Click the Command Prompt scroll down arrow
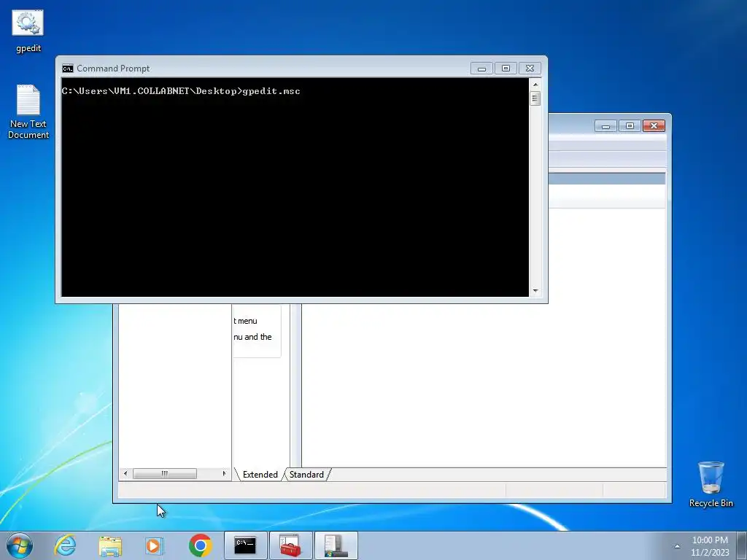The width and height of the screenshot is (747, 560). pyautogui.click(x=535, y=290)
